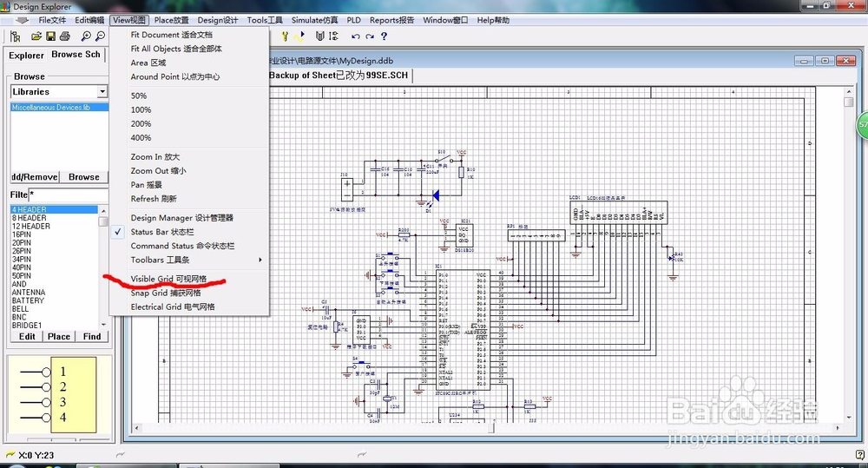Screen dimensions: 868x468
Task: Click the increment part number icon
Action: point(333,36)
